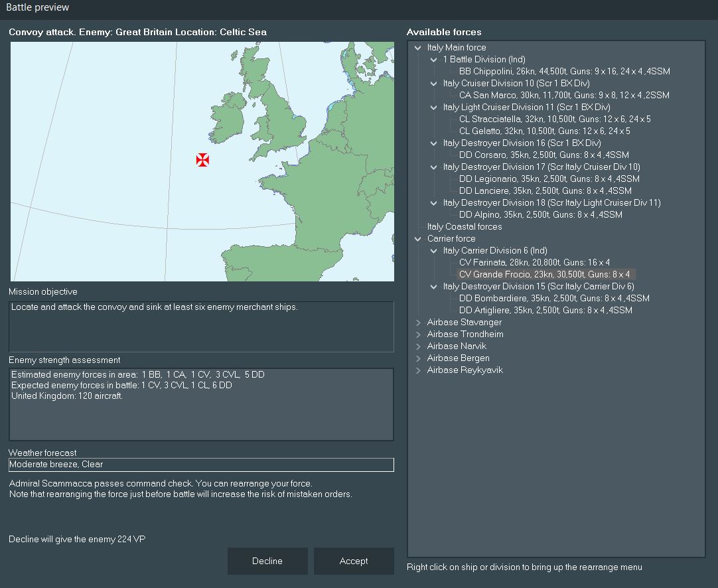Accept the convoy attack battle

354,561
